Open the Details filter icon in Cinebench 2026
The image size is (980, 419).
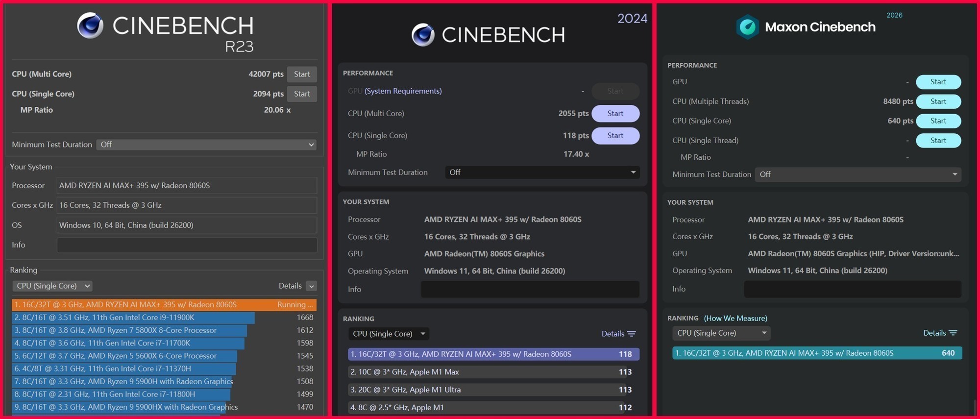[x=953, y=333]
